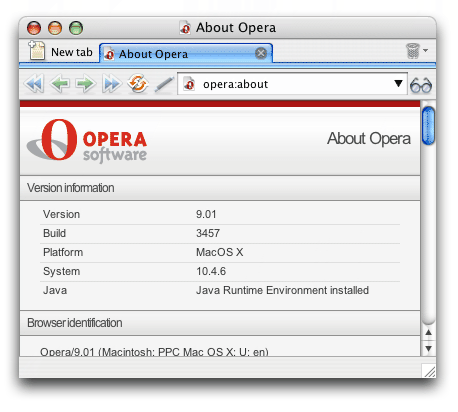Click the 'Version information' heading
This screenshot has height=412, width=458.
(71, 188)
